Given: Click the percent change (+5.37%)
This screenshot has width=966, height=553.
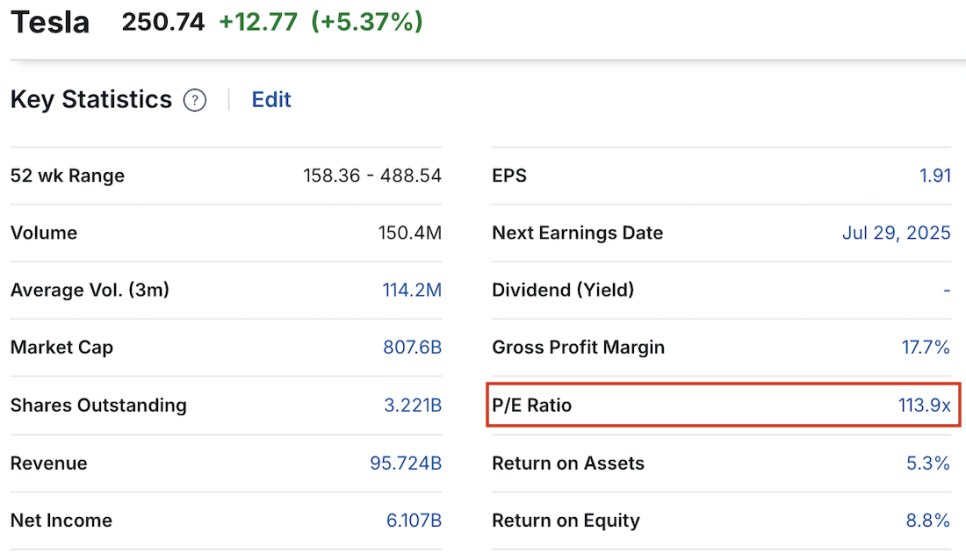Looking at the screenshot, I should pyautogui.click(x=367, y=22).
